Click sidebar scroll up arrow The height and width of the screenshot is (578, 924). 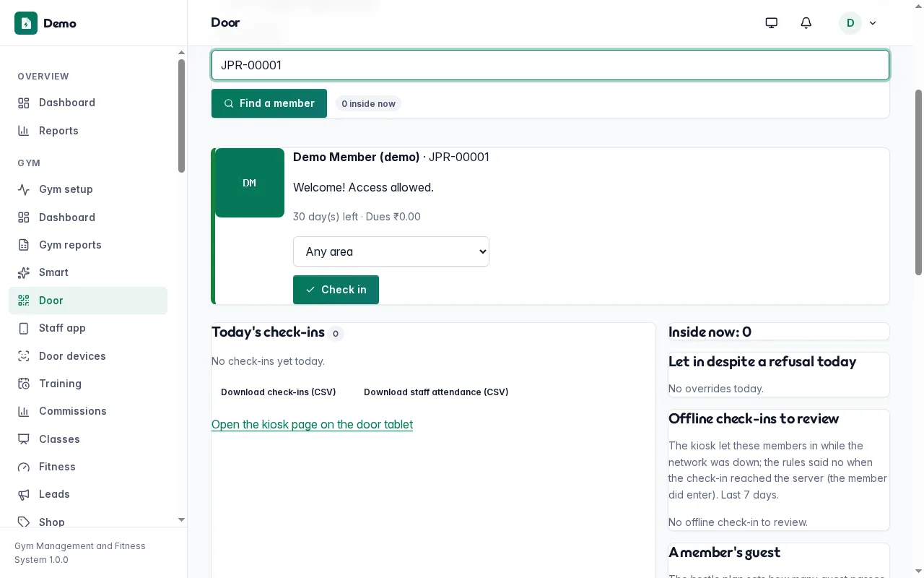pos(181,53)
